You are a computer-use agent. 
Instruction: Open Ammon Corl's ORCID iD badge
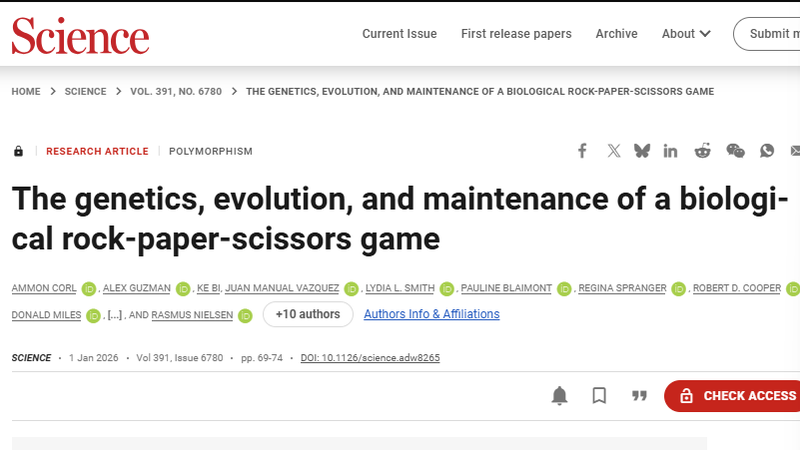click(87, 289)
